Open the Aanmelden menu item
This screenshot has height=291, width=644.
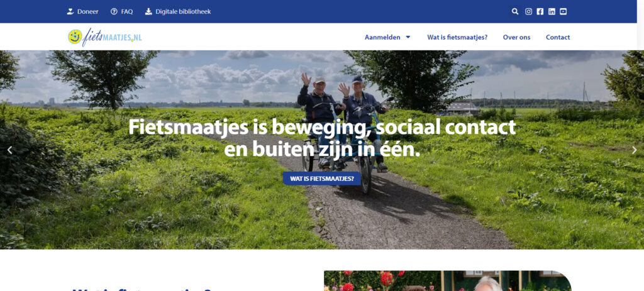point(382,37)
